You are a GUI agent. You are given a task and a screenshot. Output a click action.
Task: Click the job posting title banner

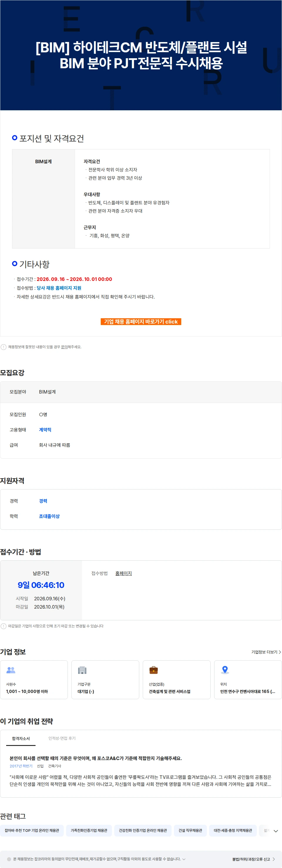pos(141,55)
